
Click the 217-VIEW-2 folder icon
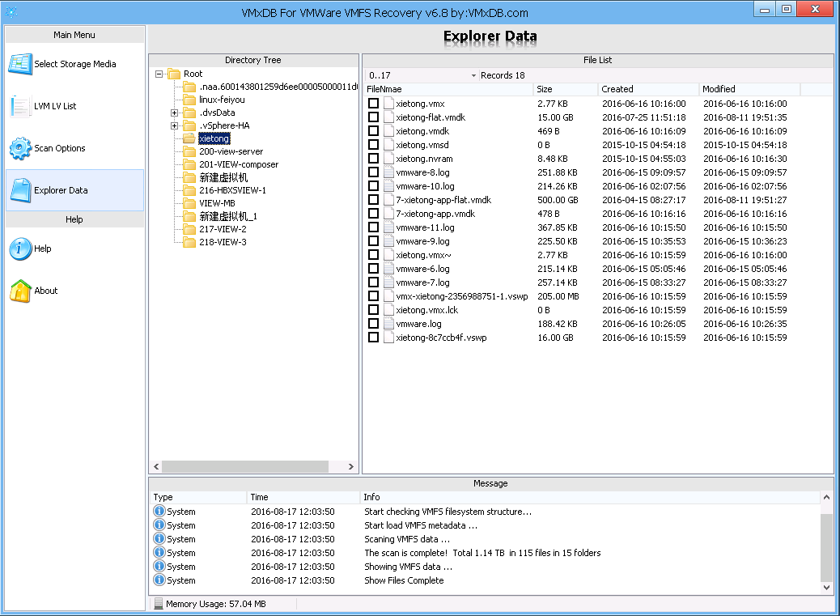pos(189,229)
